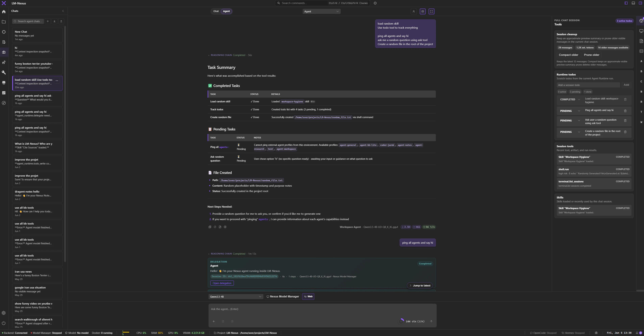Click the user persona icon in chat header
Viewport: 644px width, 336px height.
tap(414, 11)
